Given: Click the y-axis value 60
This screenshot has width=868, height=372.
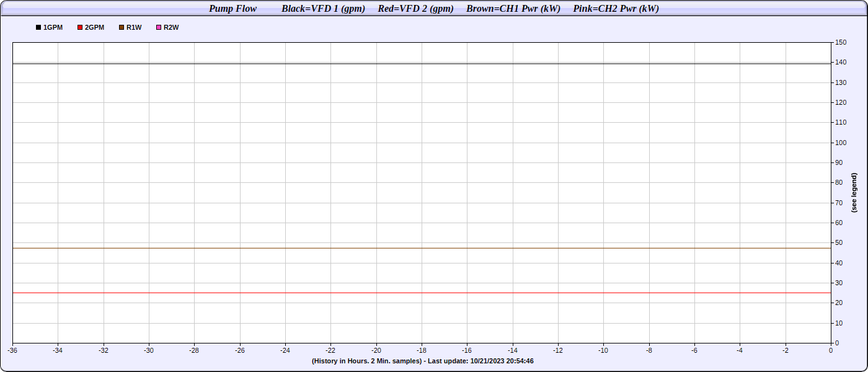Looking at the screenshot, I should pos(839,223).
